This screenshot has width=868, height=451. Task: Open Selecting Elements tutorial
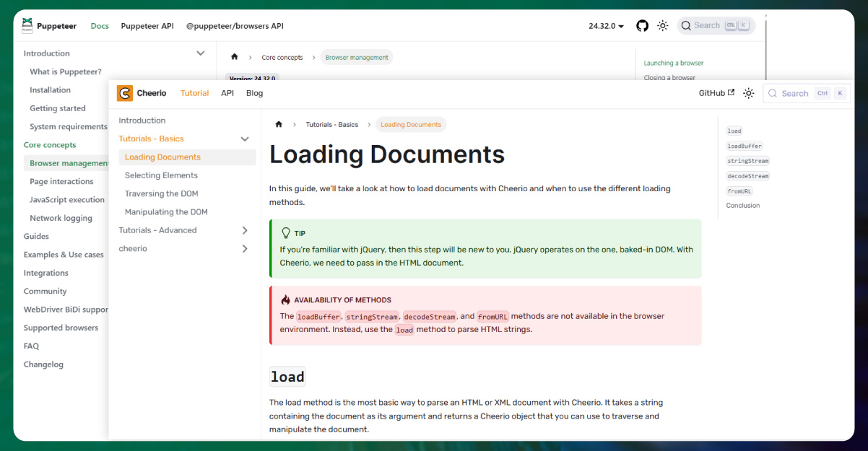(161, 175)
